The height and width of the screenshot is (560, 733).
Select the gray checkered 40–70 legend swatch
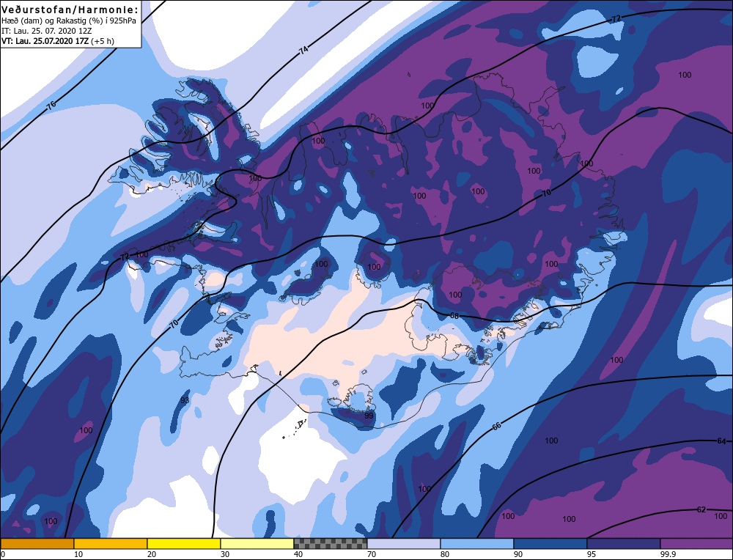[330, 544]
